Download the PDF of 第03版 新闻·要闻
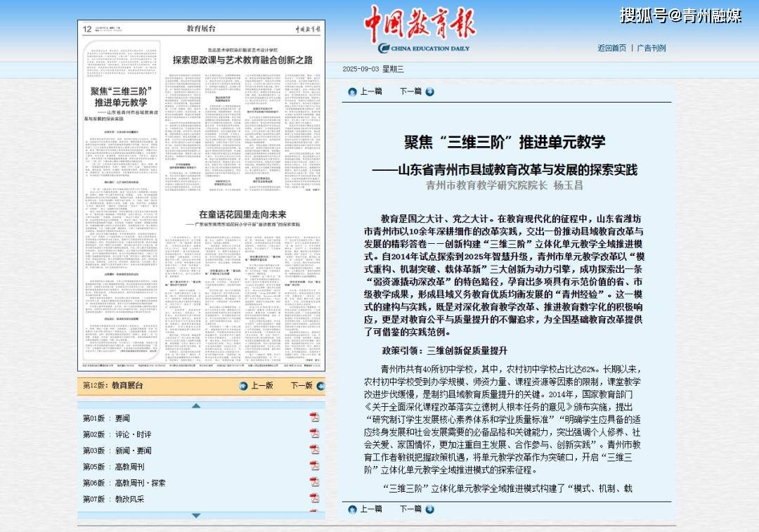Viewport: 759px width, 532px height. pos(315,450)
